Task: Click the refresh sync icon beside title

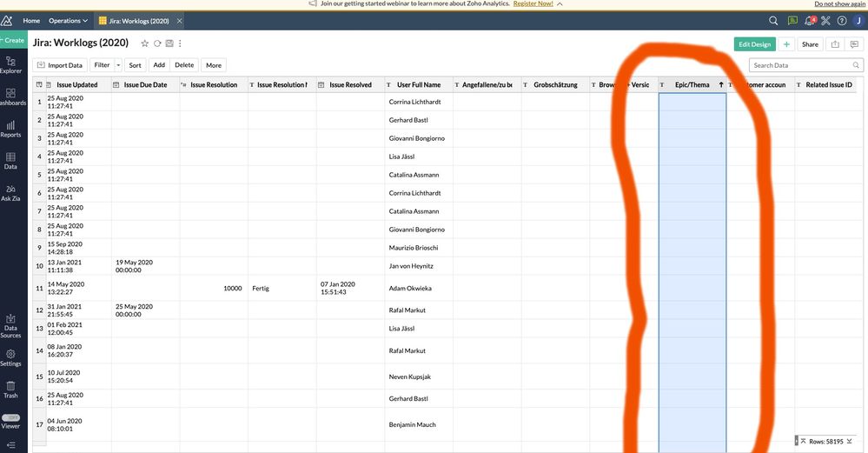Action: point(157,43)
